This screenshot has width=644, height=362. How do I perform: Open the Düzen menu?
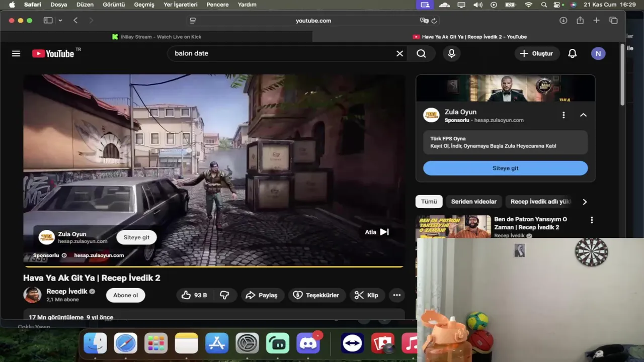coord(85,5)
